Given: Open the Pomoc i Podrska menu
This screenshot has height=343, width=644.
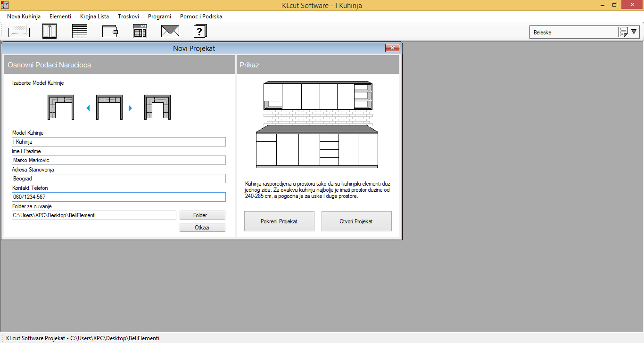Looking at the screenshot, I should click(201, 16).
